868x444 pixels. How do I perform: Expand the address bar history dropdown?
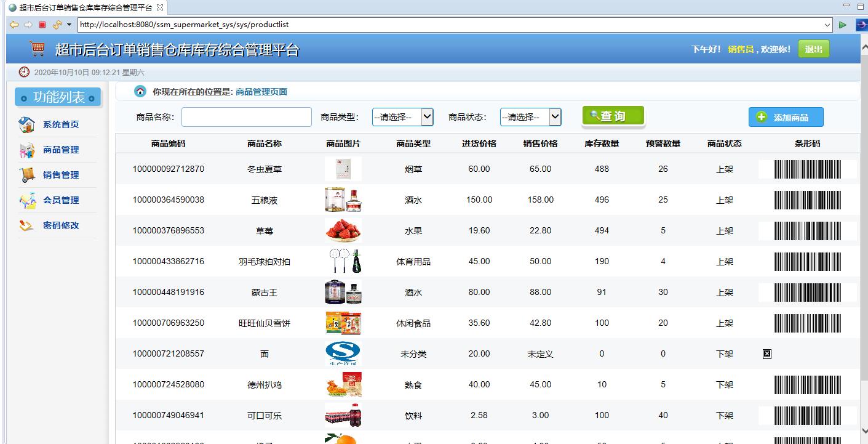pos(827,25)
